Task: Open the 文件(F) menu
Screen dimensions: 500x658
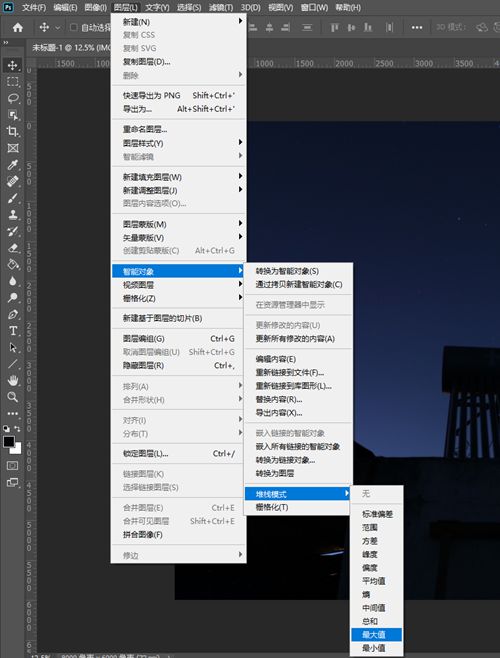Action: [34, 8]
